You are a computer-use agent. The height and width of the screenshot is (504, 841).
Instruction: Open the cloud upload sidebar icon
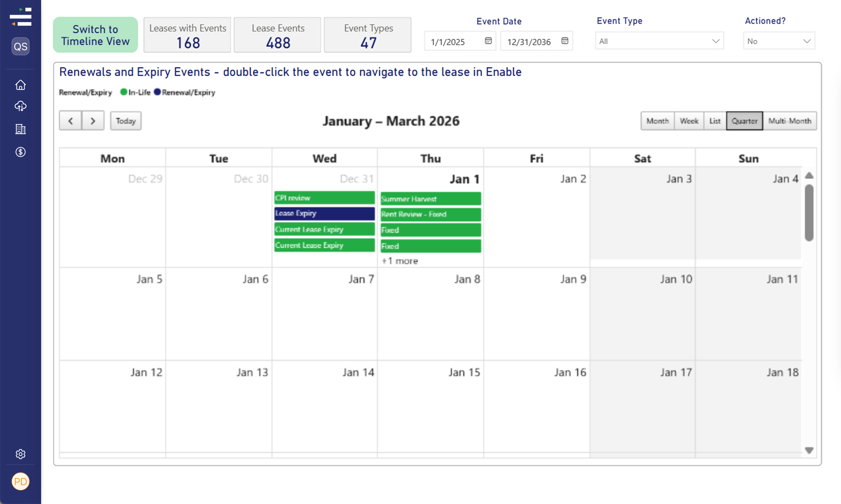pyautogui.click(x=20, y=106)
